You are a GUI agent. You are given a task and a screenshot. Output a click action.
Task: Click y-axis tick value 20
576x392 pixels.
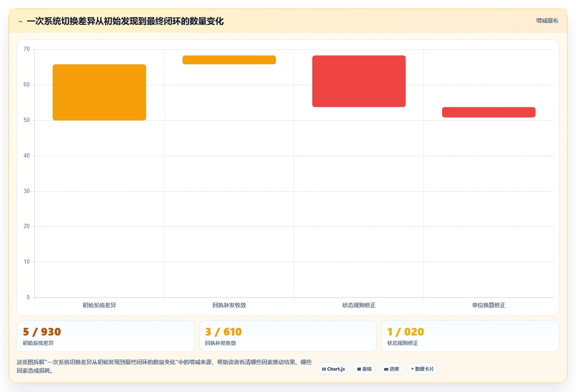click(x=27, y=226)
